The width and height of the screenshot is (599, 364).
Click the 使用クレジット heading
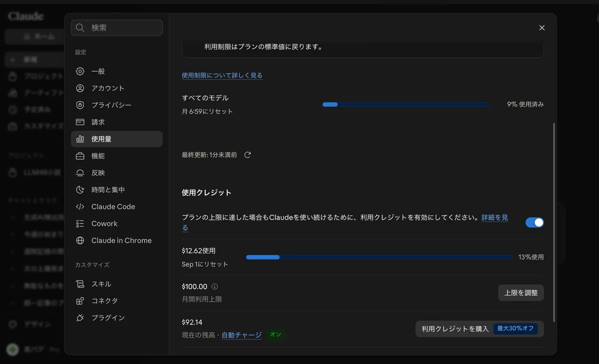click(x=207, y=192)
